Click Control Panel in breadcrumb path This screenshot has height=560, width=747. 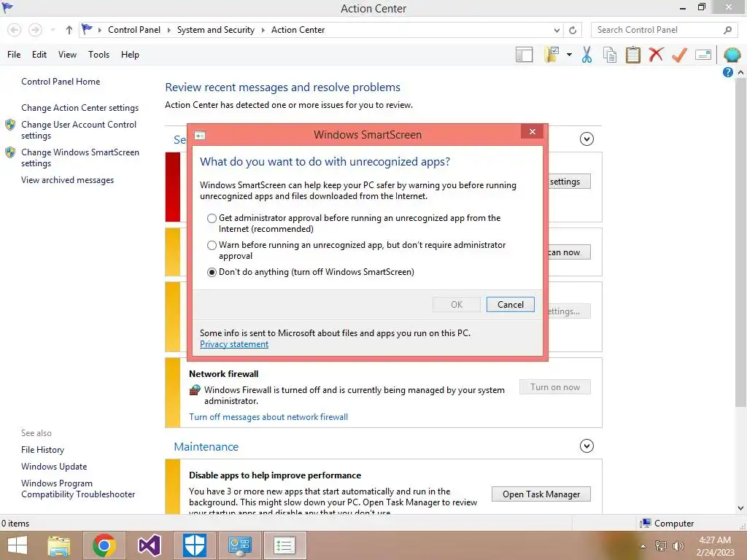coord(134,30)
